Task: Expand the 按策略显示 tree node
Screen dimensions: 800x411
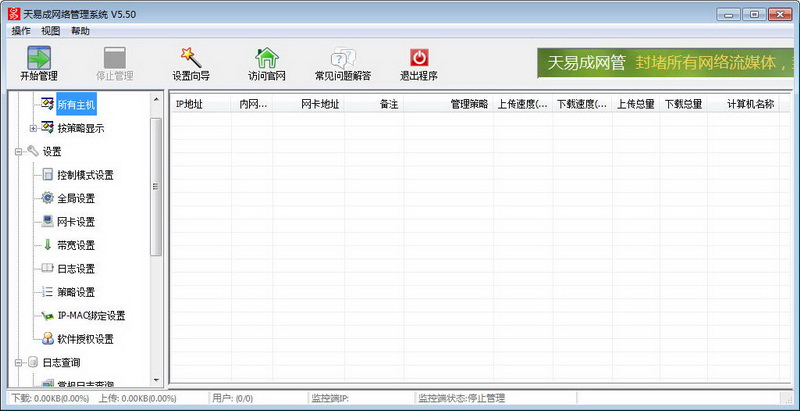Action: (x=33, y=128)
